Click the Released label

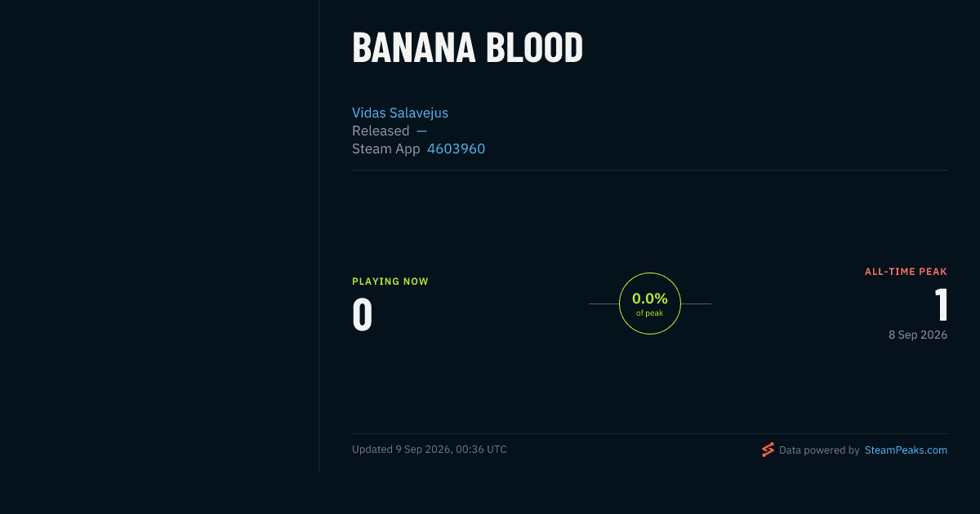coord(381,131)
